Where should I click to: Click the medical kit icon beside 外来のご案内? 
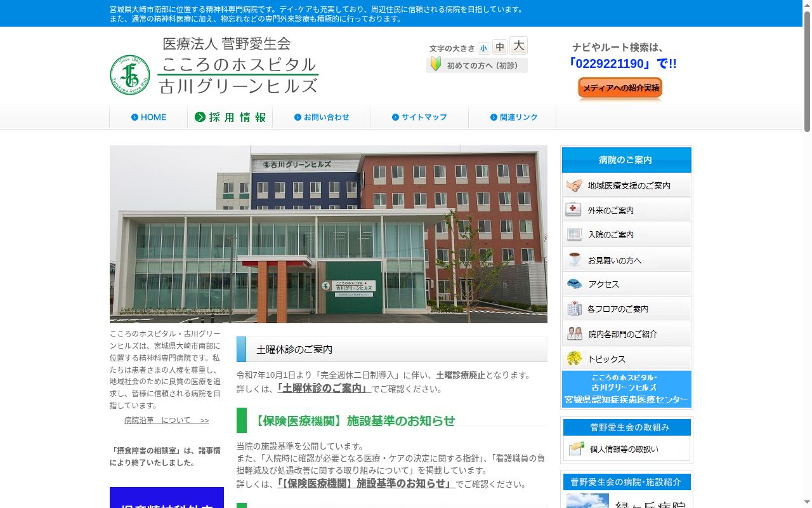click(573, 210)
